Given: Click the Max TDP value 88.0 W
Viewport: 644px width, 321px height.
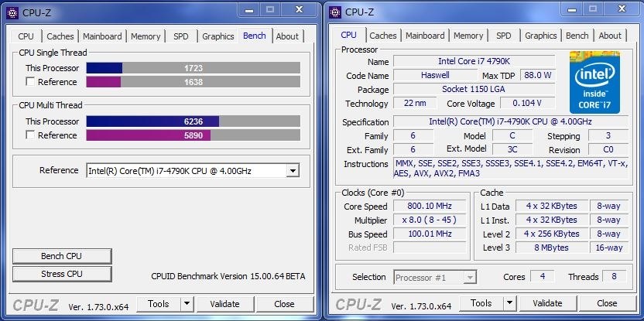Looking at the screenshot, I should (x=538, y=75).
